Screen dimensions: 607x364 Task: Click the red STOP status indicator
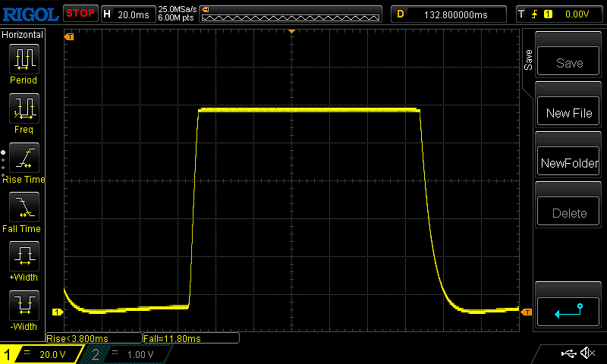pyautogui.click(x=80, y=14)
